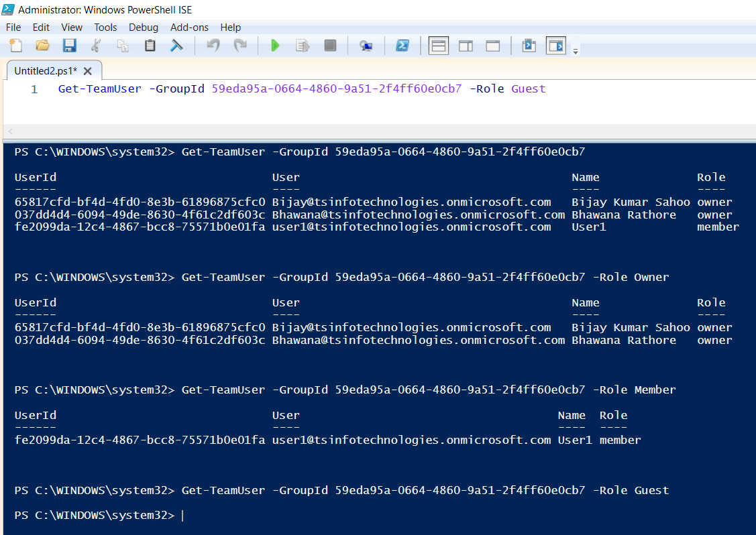Click the Redo icon

point(240,46)
